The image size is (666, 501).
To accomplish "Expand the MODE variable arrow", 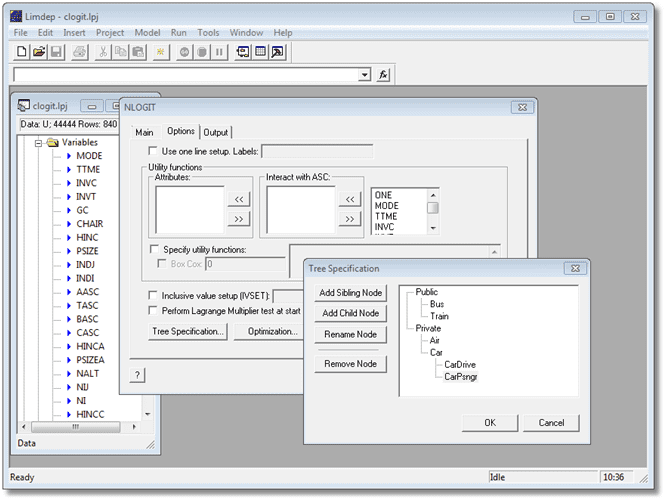I will click(69, 156).
